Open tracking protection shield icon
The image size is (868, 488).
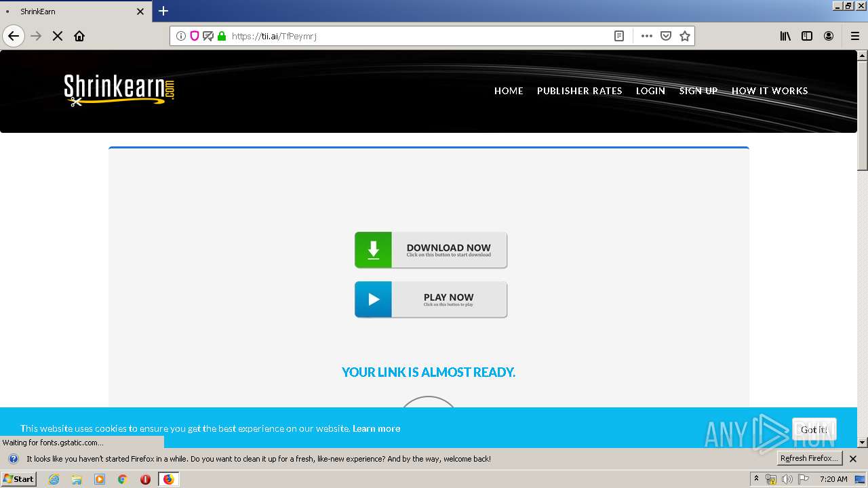(x=195, y=36)
